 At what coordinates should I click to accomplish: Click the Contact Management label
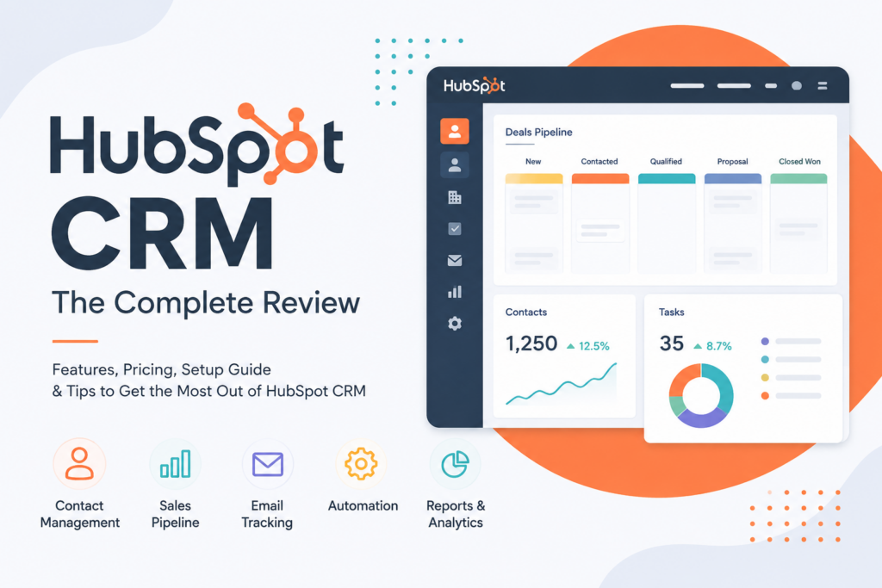tap(80, 514)
